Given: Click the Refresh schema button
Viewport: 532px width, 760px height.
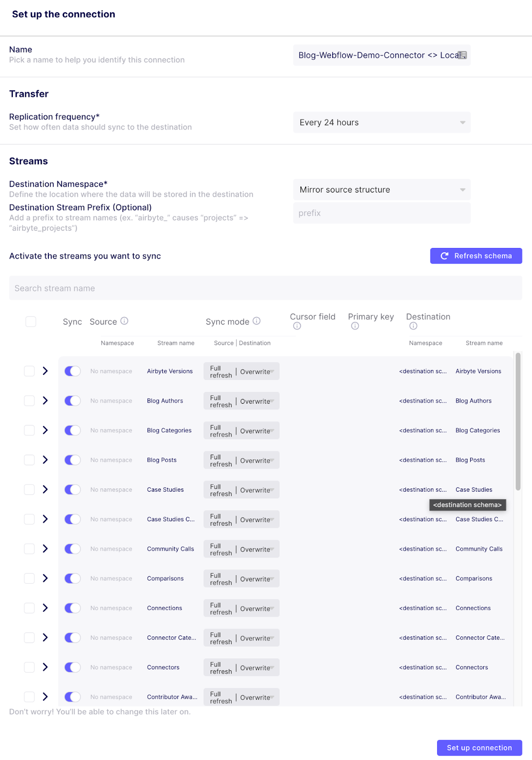Looking at the screenshot, I should tap(476, 256).
